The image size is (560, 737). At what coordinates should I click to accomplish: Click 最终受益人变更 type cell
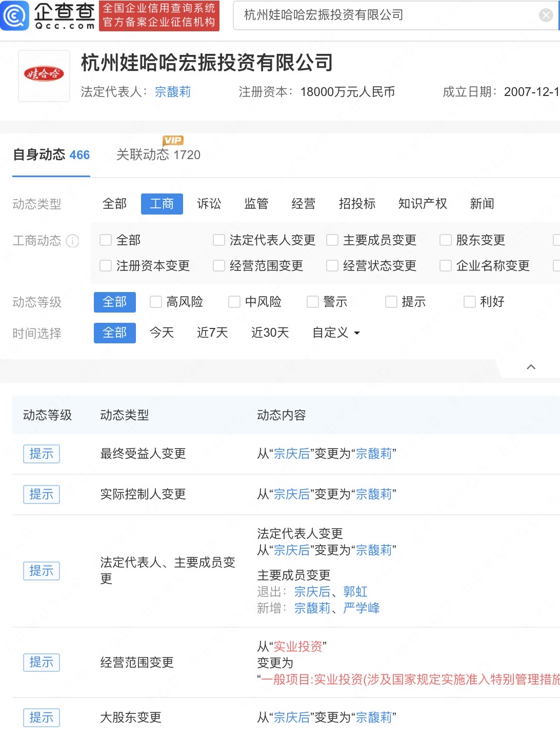(143, 454)
